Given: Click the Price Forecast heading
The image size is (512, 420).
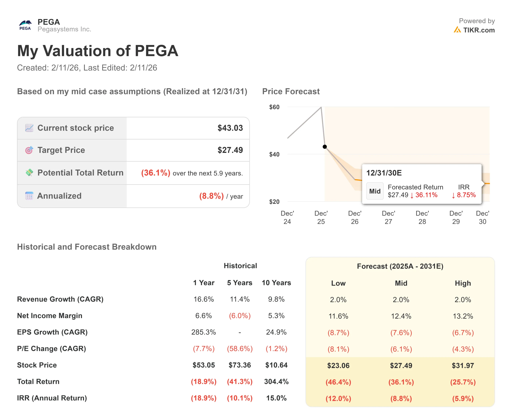Looking at the screenshot, I should pos(291,92).
